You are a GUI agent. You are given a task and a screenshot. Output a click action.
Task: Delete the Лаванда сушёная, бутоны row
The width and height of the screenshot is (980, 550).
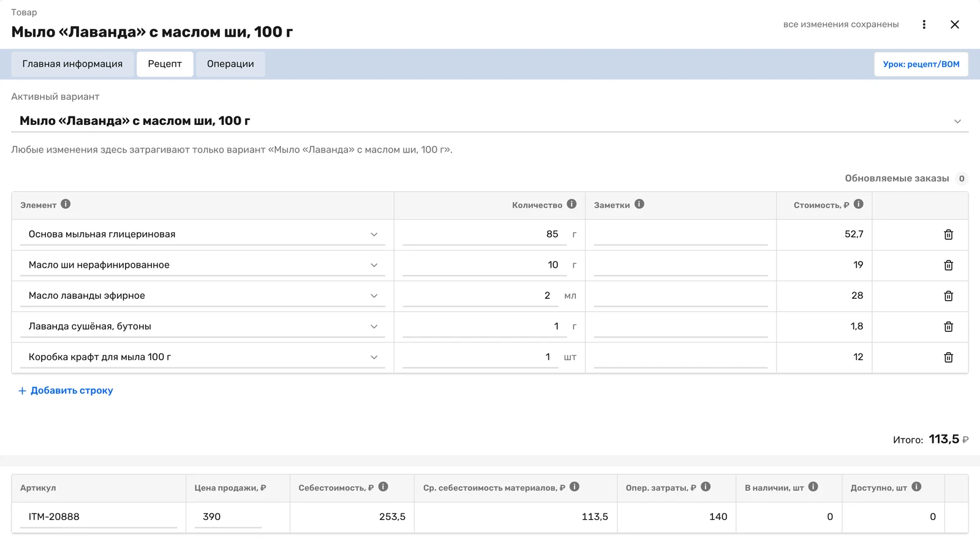pos(948,326)
